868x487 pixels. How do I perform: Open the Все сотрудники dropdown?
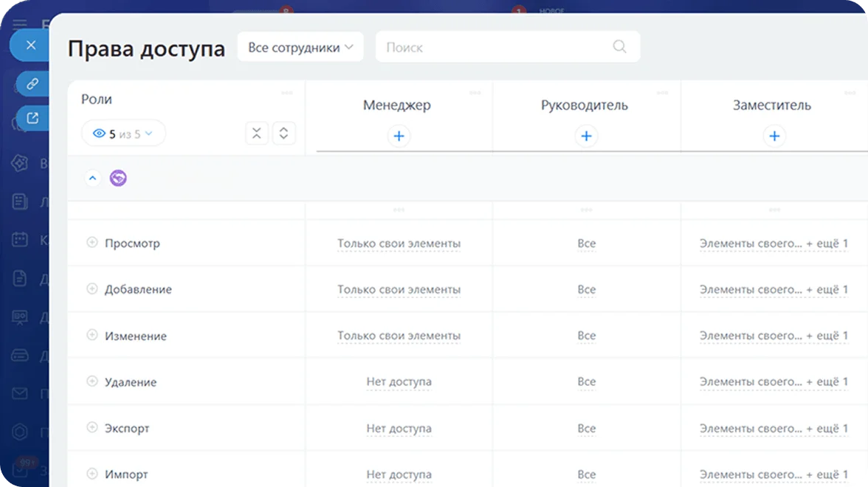[300, 47]
